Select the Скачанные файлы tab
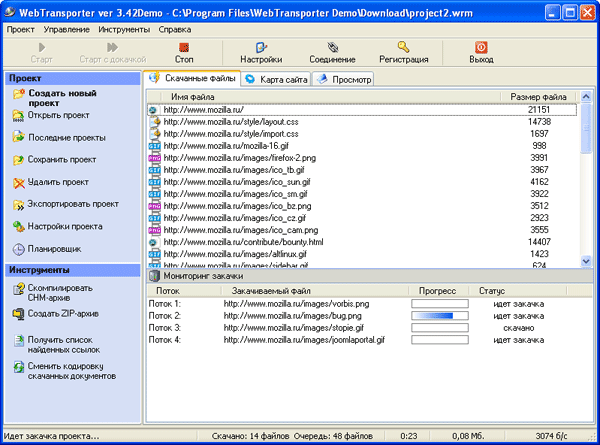Screen dimensions: 600x445 tap(192, 78)
